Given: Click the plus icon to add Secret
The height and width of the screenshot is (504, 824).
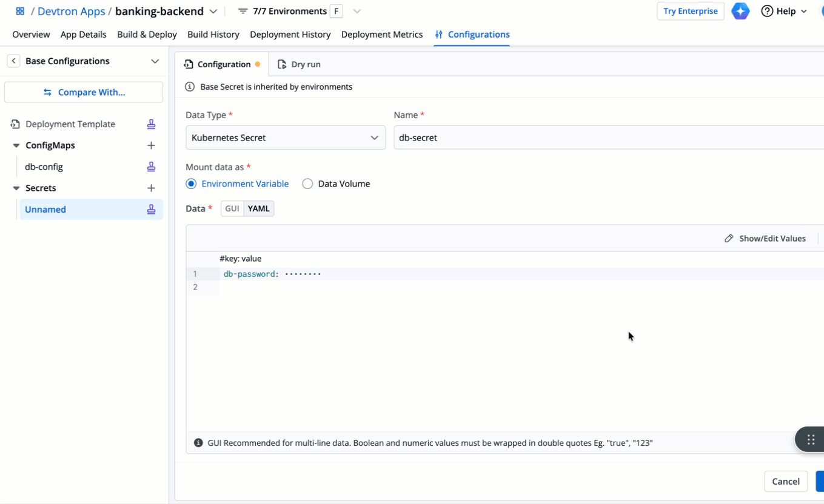Looking at the screenshot, I should 151,188.
